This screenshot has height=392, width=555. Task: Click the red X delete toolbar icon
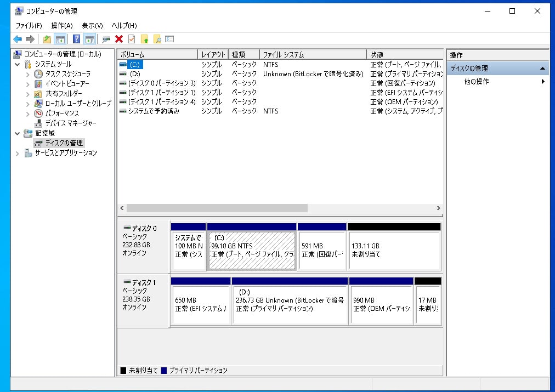(118, 39)
